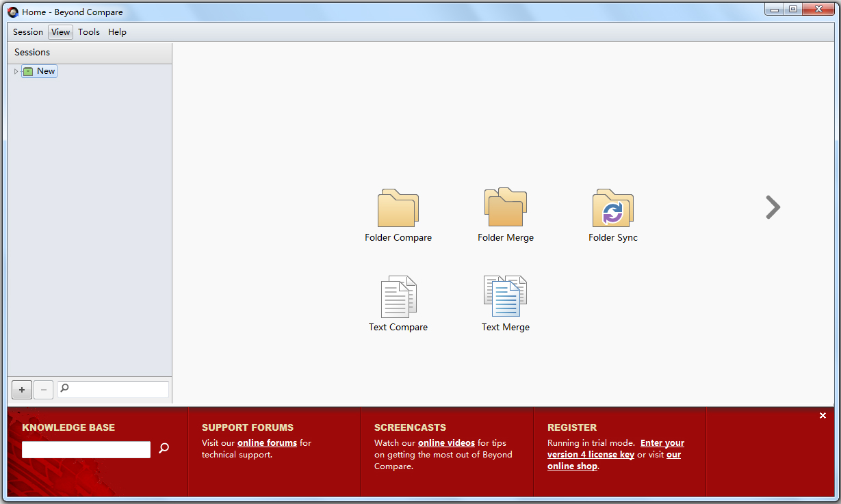Focus the Knowledge Base search field

86,449
